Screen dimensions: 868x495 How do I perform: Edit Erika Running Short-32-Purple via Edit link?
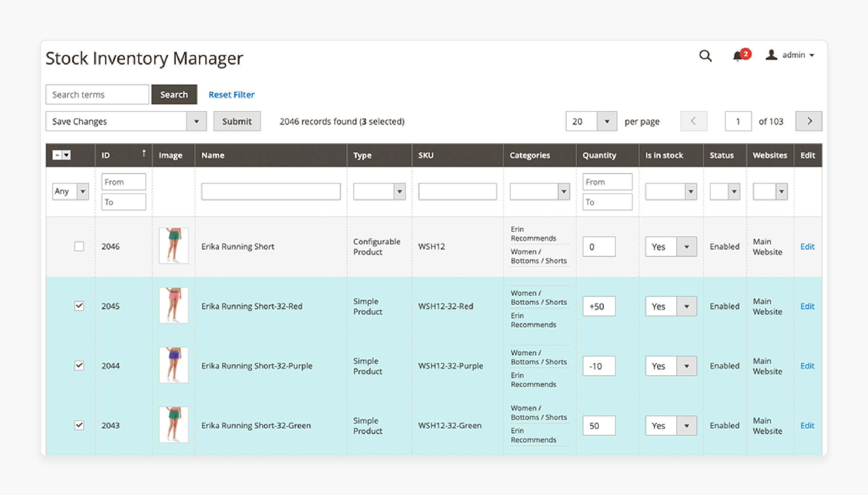click(x=807, y=366)
